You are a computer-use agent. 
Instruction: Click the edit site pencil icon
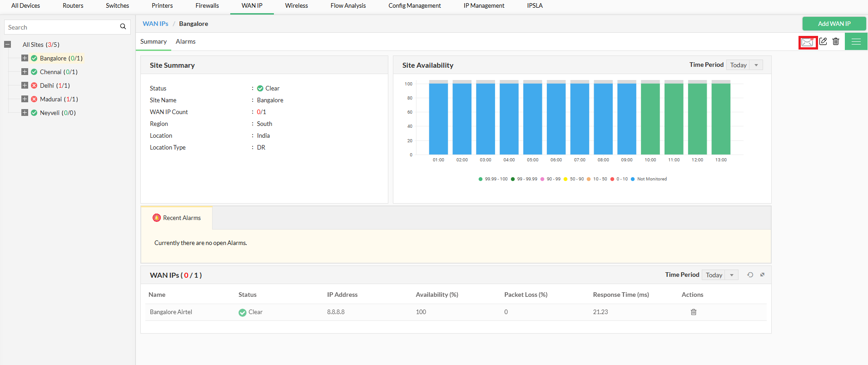tap(823, 41)
